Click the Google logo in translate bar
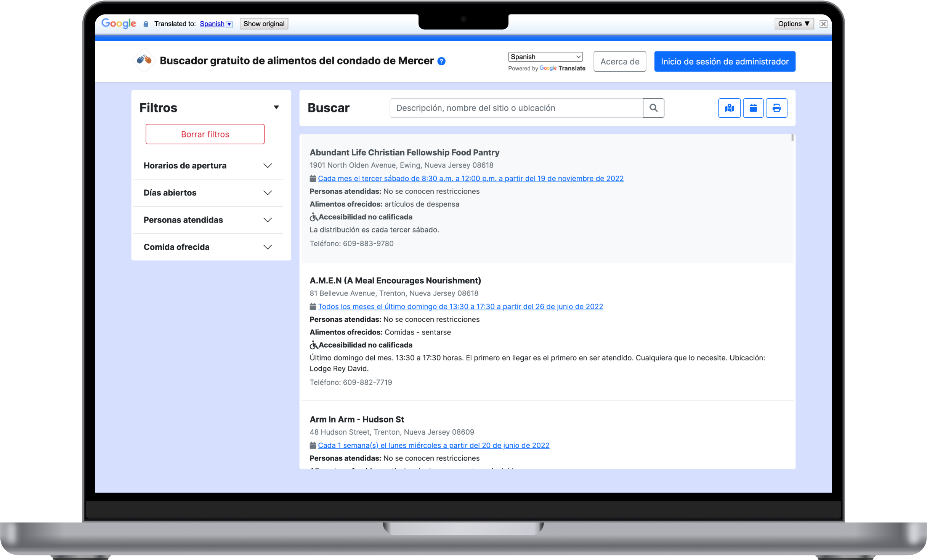Image resolution: width=927 pixels, height=560 pixels. pyautogui.click(x=119, y=24)
